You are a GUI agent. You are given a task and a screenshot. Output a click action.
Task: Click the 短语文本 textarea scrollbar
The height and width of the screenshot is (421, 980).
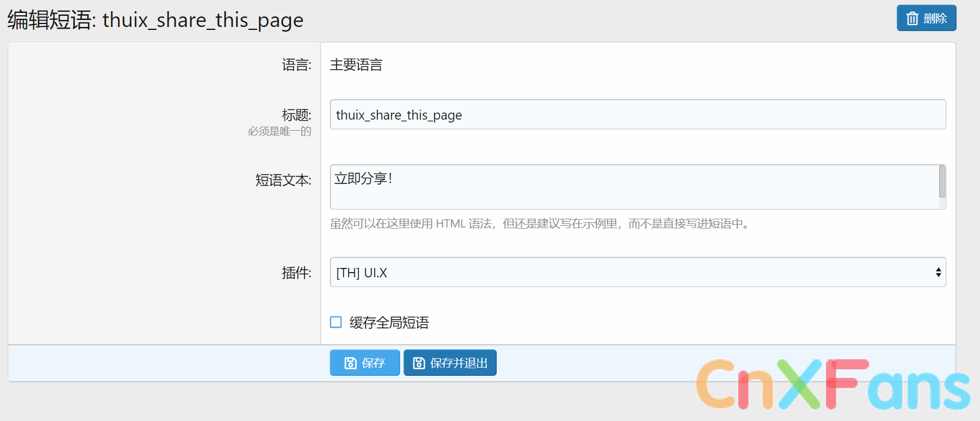pos(943,186)
